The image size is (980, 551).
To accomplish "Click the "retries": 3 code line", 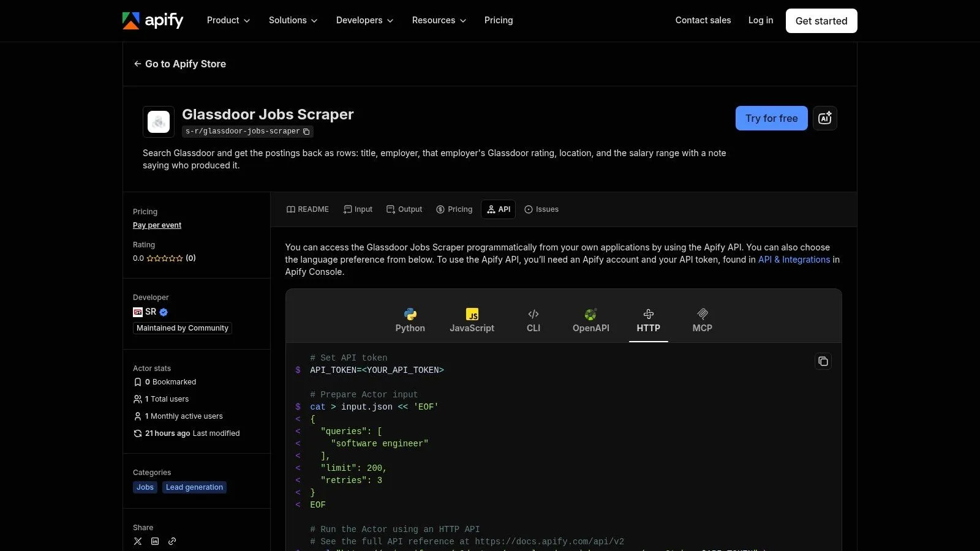I will (x=351, y=481).
